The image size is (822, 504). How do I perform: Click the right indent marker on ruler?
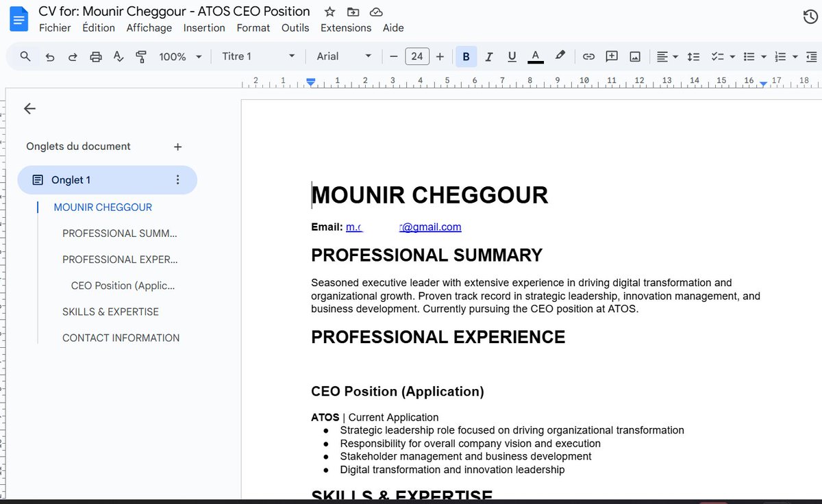pos(763,84)
